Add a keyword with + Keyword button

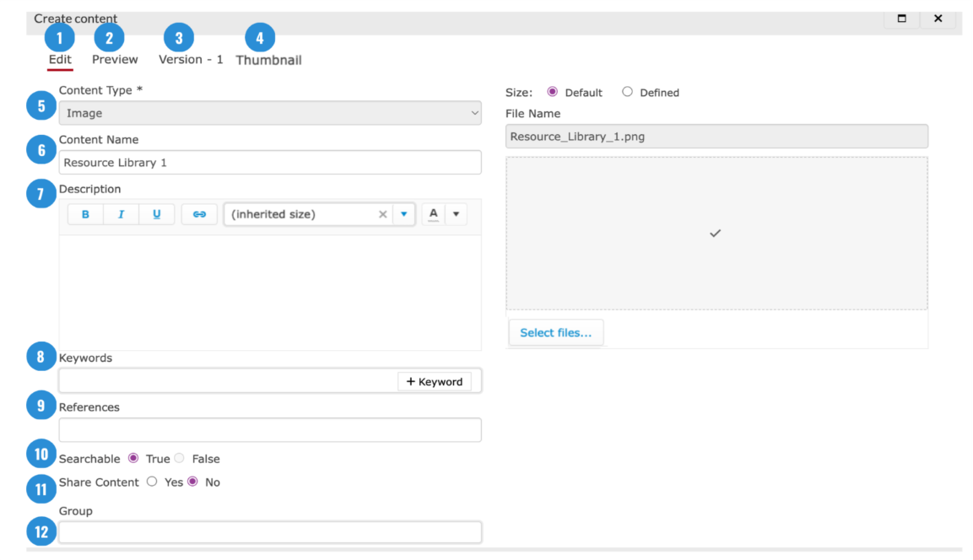(435, 381)
